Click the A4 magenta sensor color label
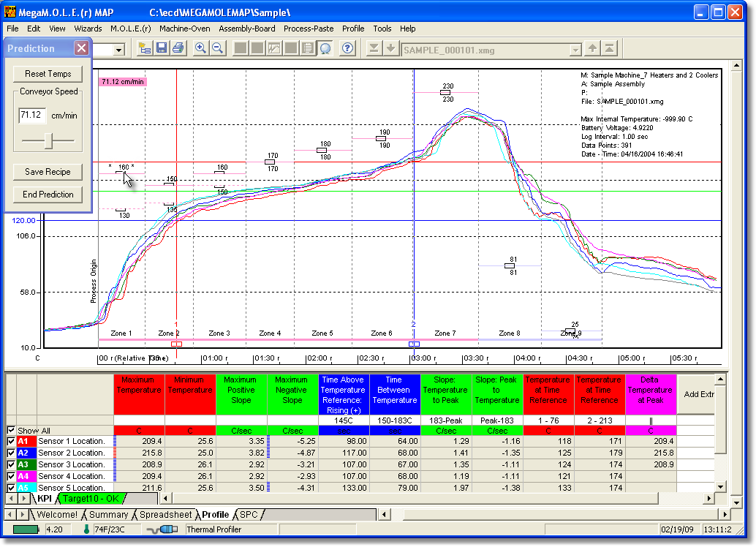 pos(26,476)
